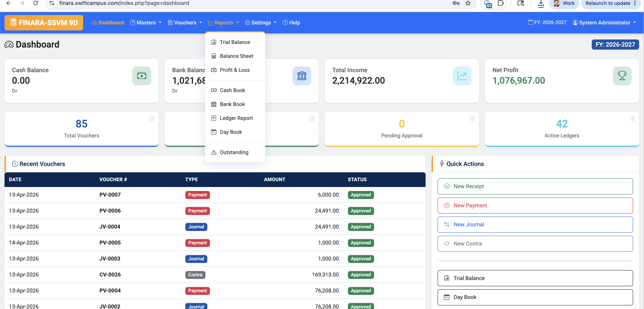Go to Dashboard in the navbar
Screen dimensions: 644x309
click(108, 23)
